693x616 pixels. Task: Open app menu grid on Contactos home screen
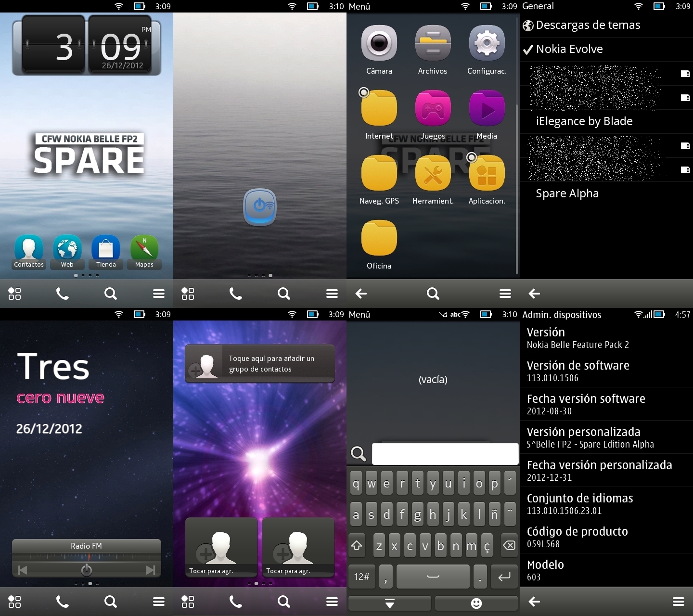coord(14,294)
